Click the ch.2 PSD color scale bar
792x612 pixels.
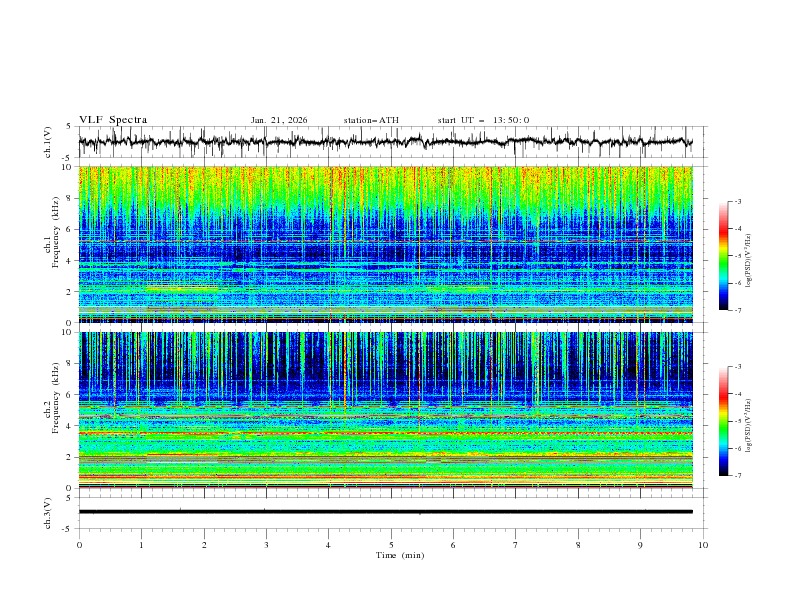click(723, 421)
